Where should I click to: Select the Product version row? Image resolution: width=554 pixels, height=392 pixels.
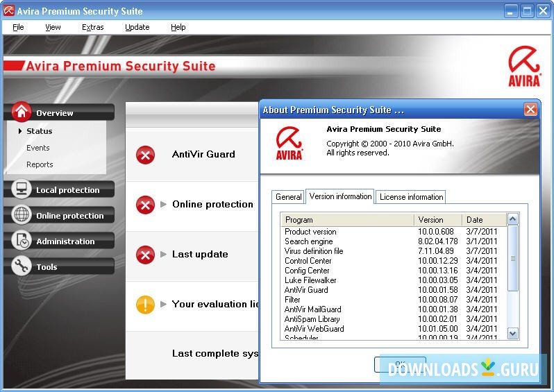point(394,232)
